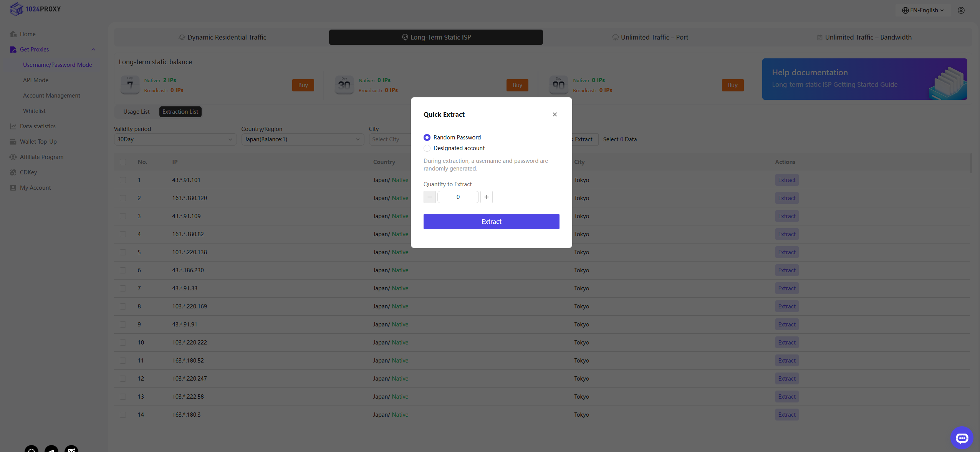Select the Designated account radio option
Viewport: 980px width, 452px height.
click(427, 148)
